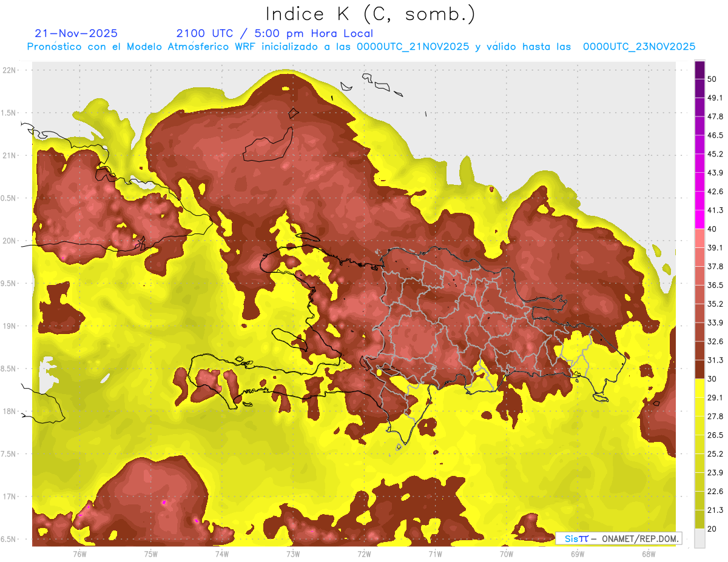Select the '71W' longitude label
This screenshot has width=728, height=562.
[x=435, y=554]
